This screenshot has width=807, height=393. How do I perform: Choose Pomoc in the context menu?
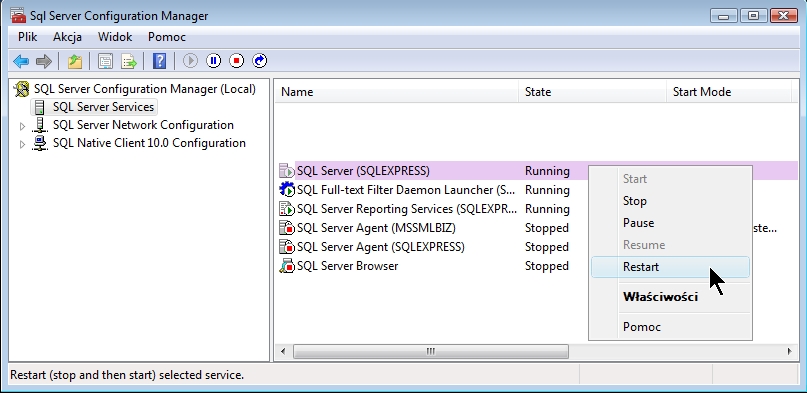(x=670, y=327)
